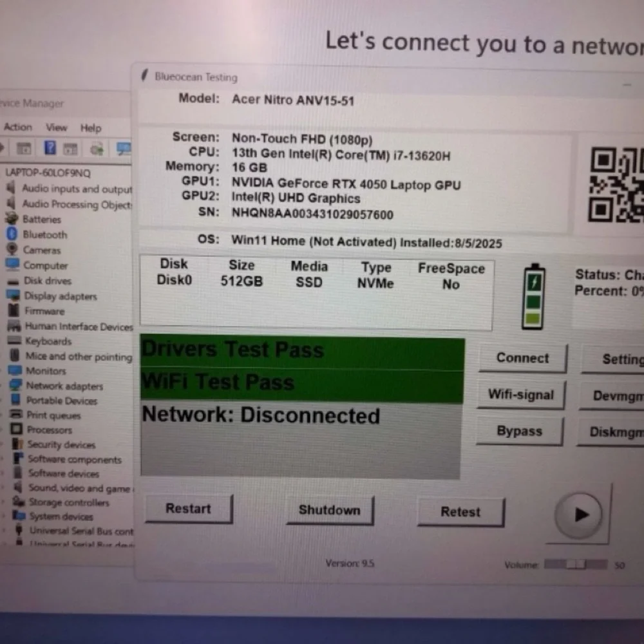Click the Monitors category icon
The width and height of the screenshot is (644, 644).
click(15, 370)
